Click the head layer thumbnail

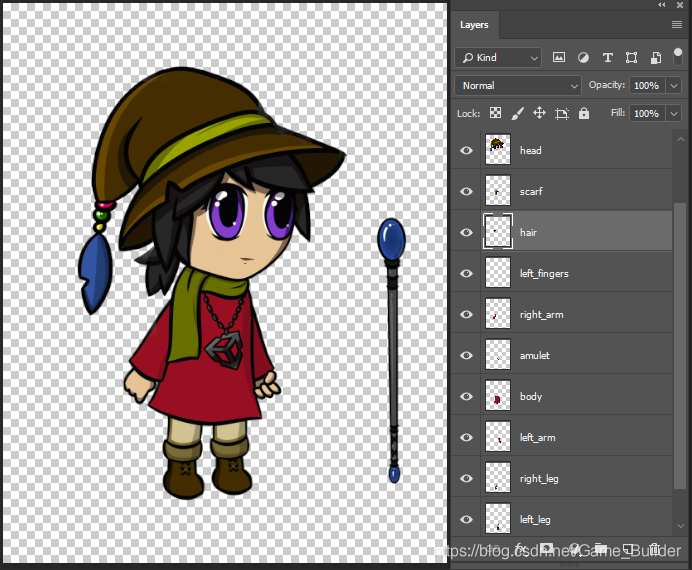pos(498,150)
